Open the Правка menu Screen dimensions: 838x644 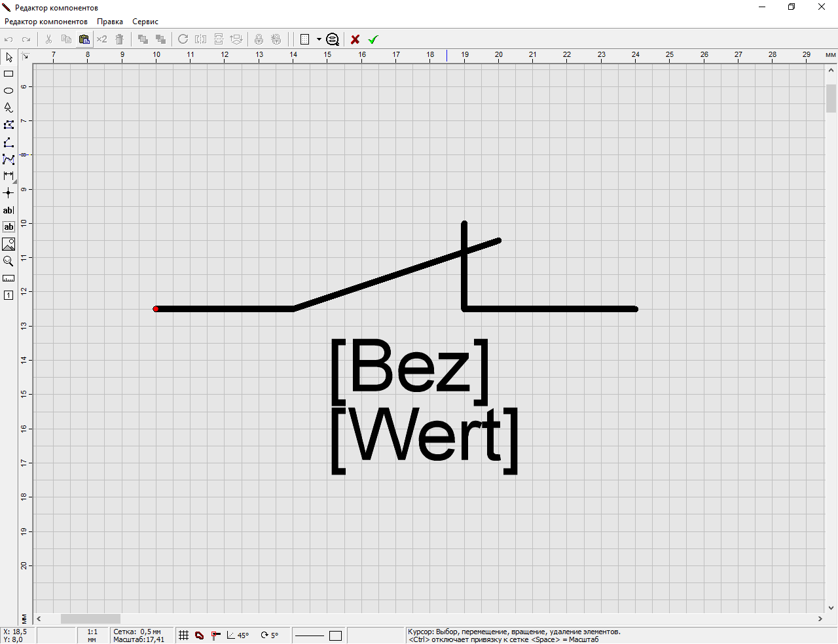click(110, 22)
